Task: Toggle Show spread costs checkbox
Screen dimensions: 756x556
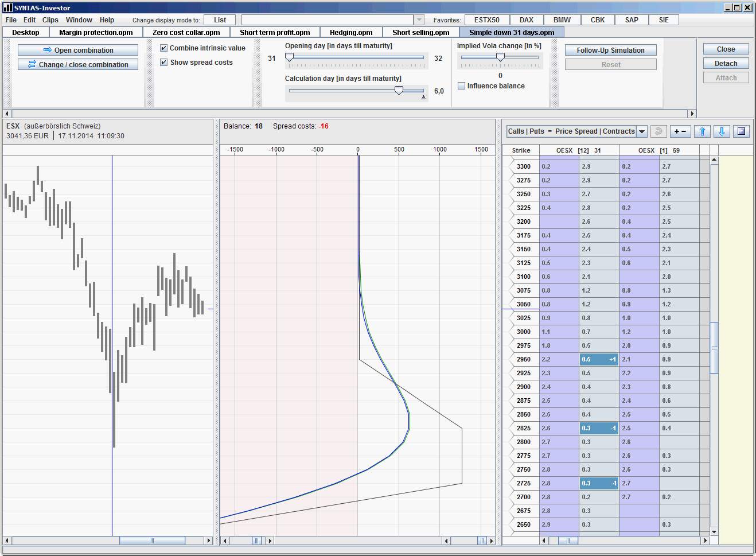Action: tap(163, 63)
